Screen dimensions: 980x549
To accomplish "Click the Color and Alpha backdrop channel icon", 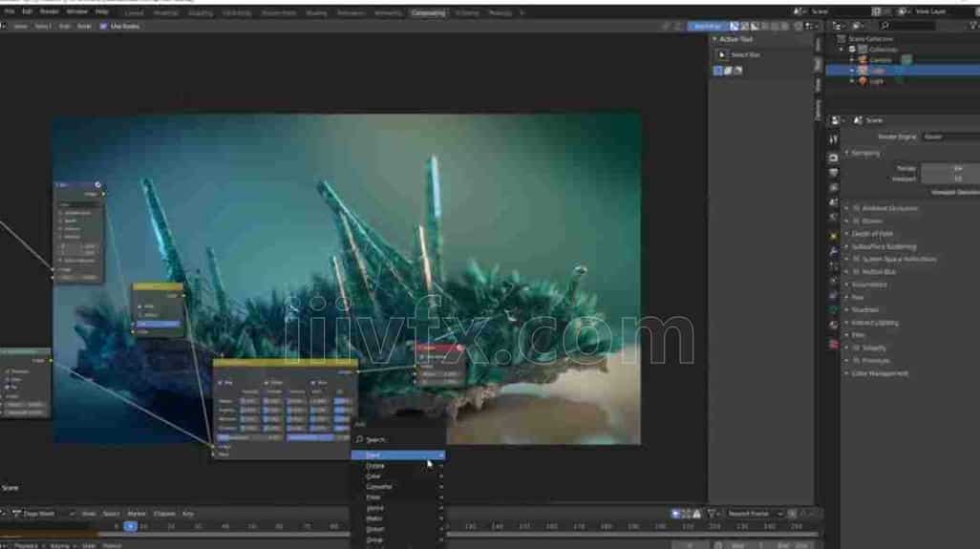I will pyautogui.click(x=735, y=26).
